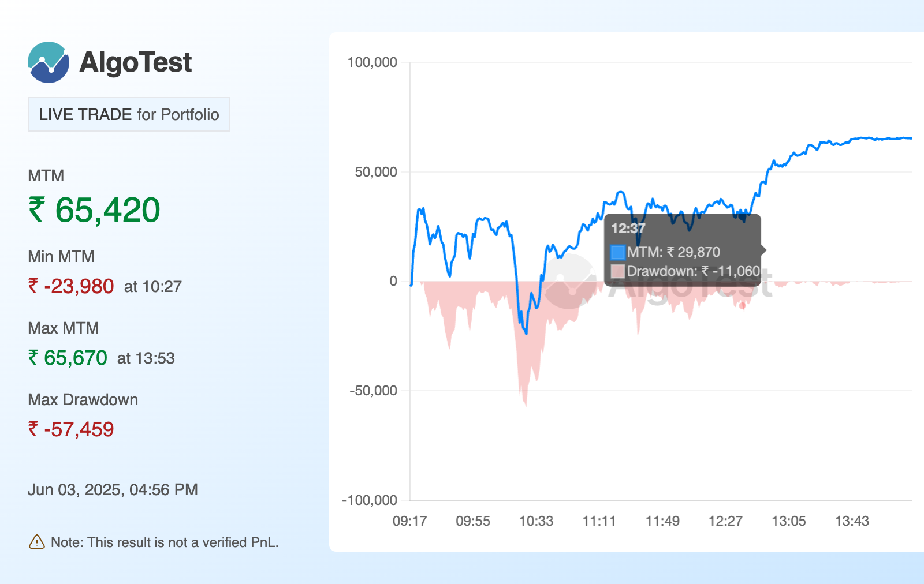Click the 09:17 x-axis time label
This screenshot has height=584, width=924.
coord(409,521)
